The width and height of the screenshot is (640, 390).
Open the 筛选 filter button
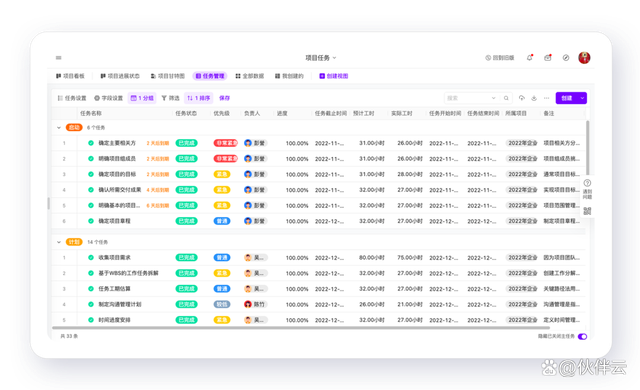[171, 98]
